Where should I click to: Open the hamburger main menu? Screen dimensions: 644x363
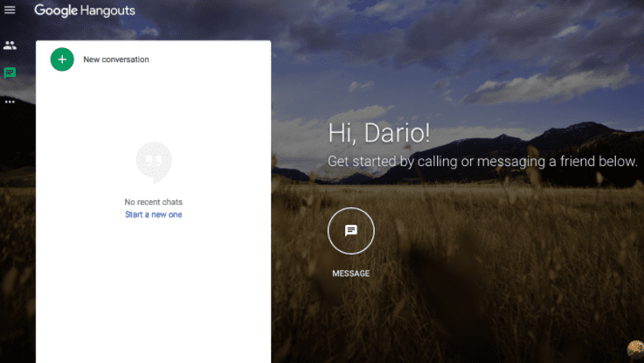[x=10, y=10]
